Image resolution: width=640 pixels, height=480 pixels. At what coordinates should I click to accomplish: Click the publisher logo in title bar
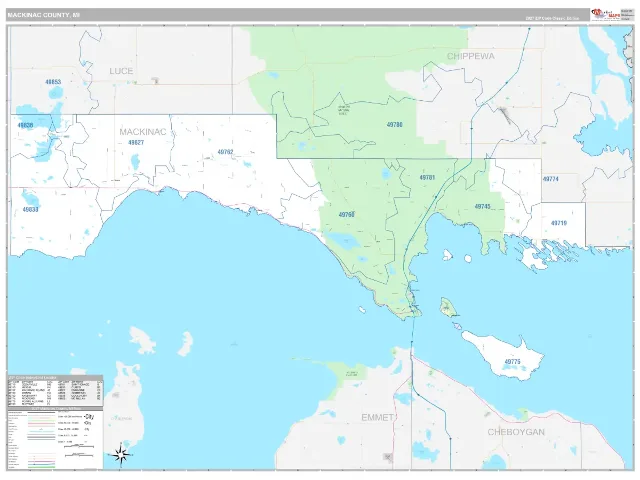click(605, 14)
